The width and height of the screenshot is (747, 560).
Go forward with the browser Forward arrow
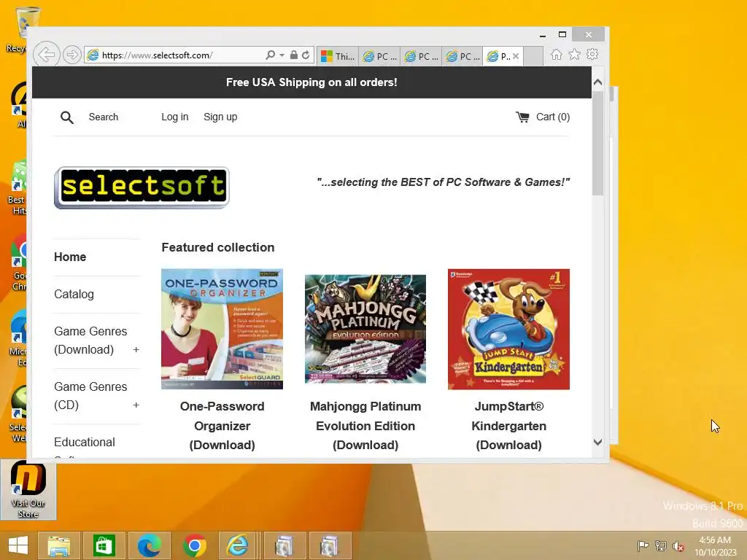point(72,55)
